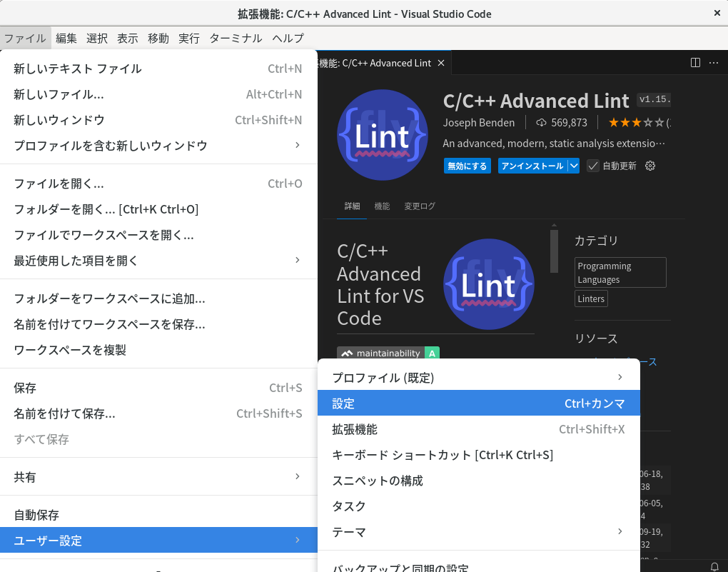Open the ヘルプ menu

point(288,38)
